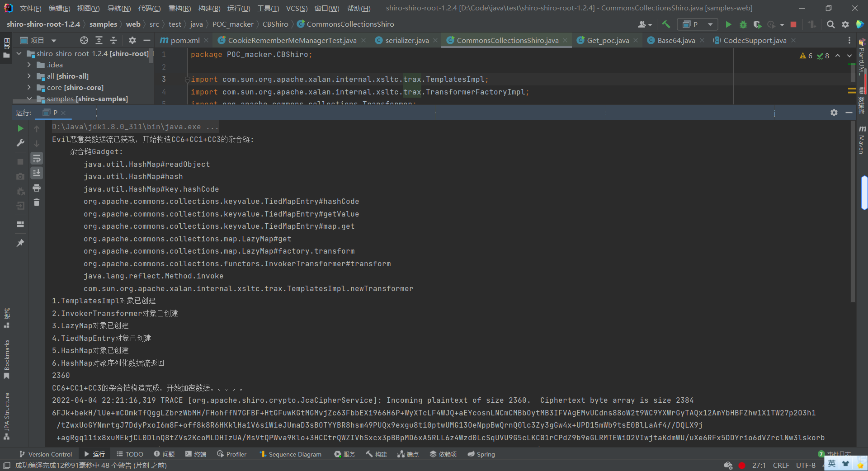This screenshot has width=868, height=471.
Task: Hide the Project panel minus icon
Action: click(x=146, y=40)
